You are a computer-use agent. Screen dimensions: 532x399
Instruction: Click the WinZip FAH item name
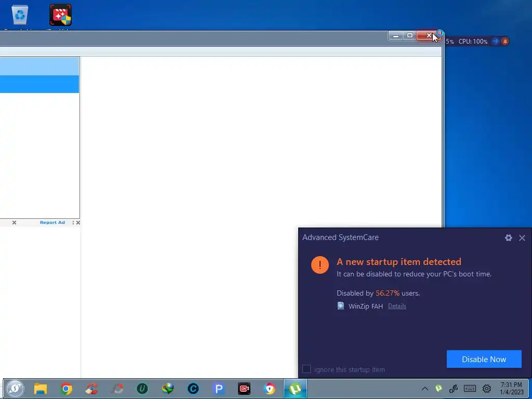pos(365,306)
